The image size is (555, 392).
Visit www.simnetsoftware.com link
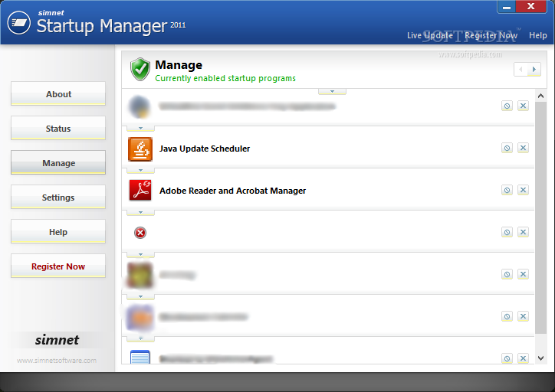57,361
